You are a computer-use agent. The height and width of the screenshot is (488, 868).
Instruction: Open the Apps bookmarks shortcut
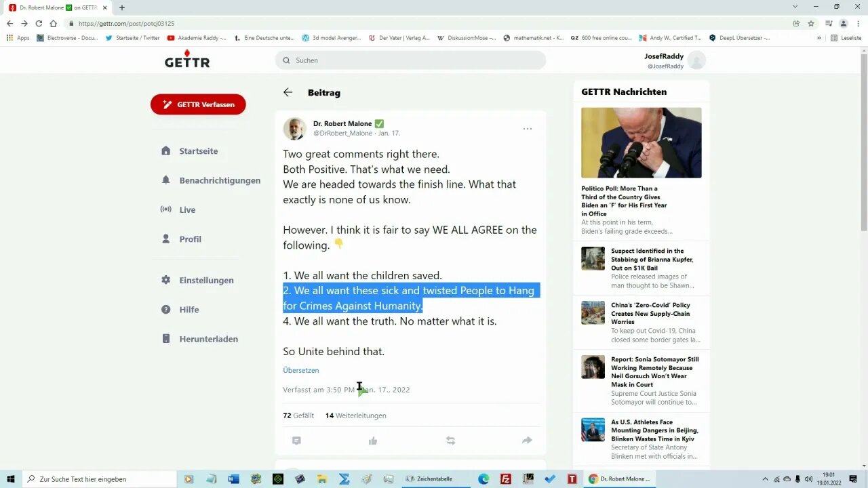click(x=18, y=38)
